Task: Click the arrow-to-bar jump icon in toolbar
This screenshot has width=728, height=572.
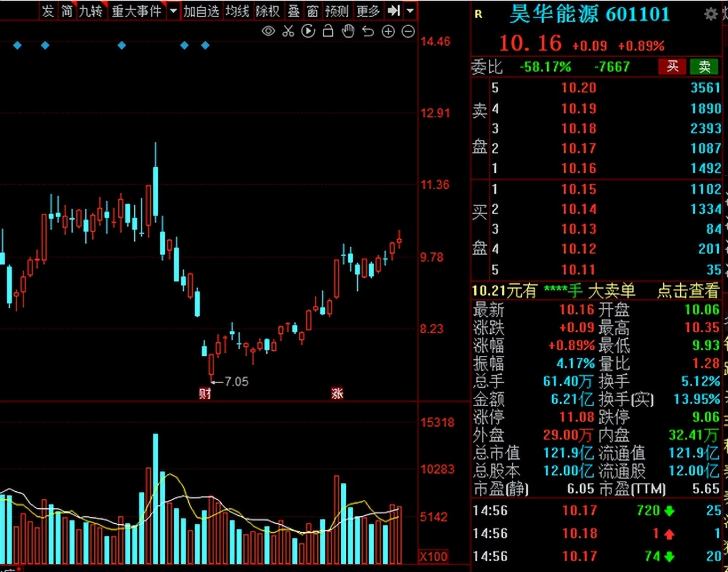Action: coord(394,11)
